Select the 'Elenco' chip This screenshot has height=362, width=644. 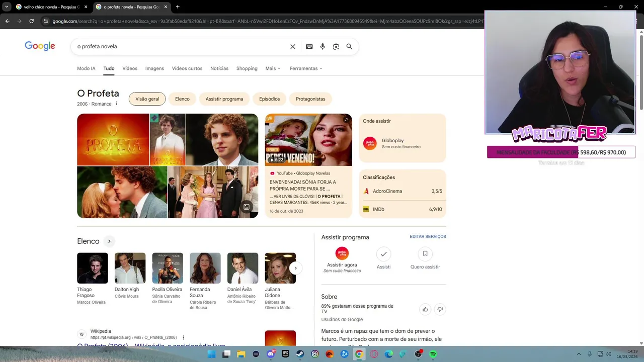click(182, 99)
